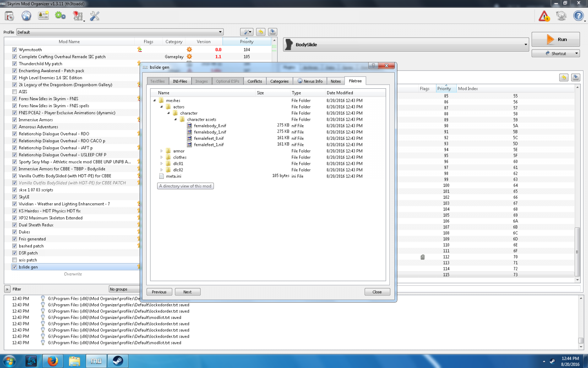This screenshot has width=588, height=368.
Task: Open File Explorer from the taskbar
Action: [74, 361]
